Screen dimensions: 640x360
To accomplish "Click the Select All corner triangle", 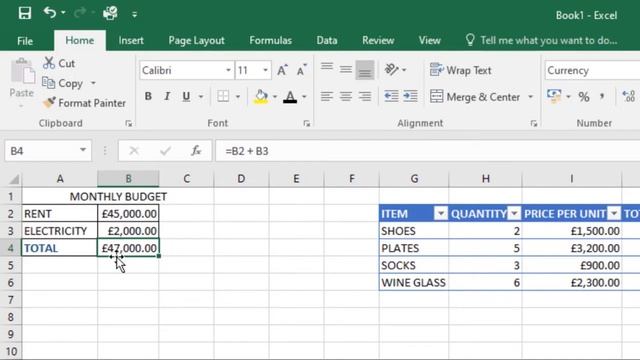I will point(14,179).
